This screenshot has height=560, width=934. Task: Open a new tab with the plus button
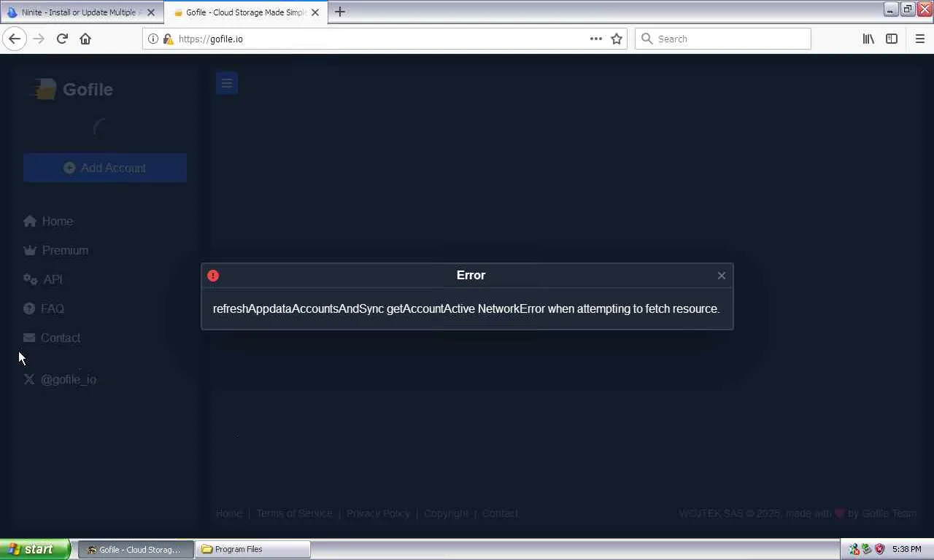(x=340, y=12)
